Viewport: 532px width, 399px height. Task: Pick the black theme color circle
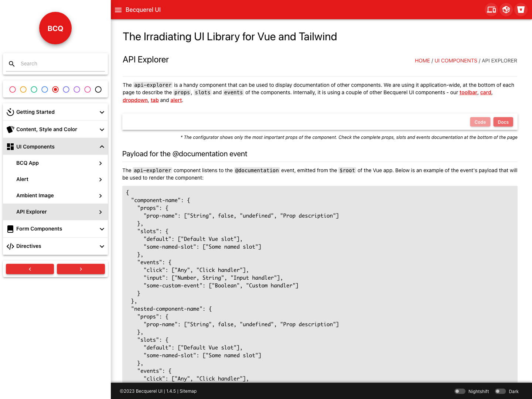pos(98,89)
